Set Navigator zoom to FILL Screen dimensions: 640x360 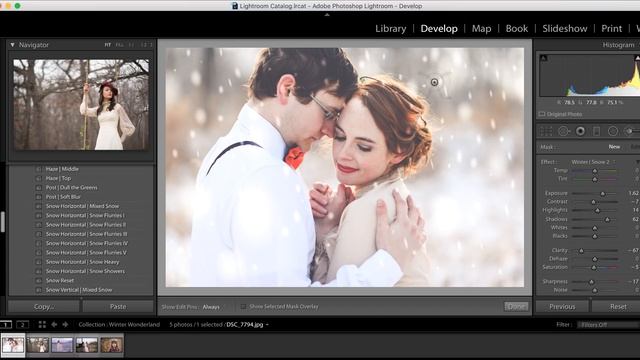(x=119, y=45)
